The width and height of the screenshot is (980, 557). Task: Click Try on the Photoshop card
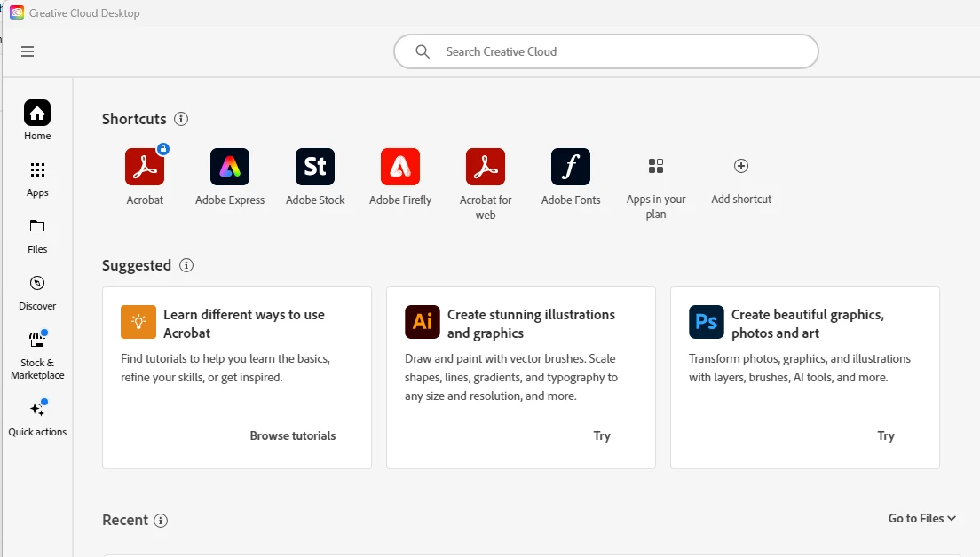tap(886, 435)
